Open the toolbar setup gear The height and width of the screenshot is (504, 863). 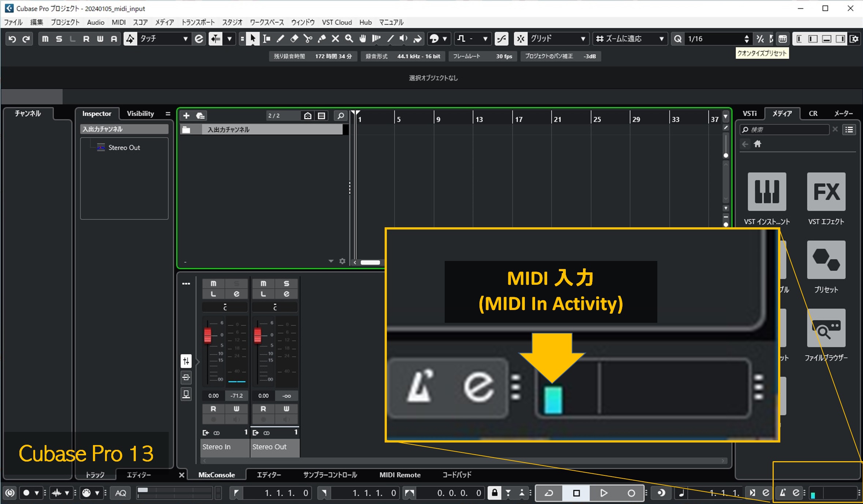click(854, 39)
